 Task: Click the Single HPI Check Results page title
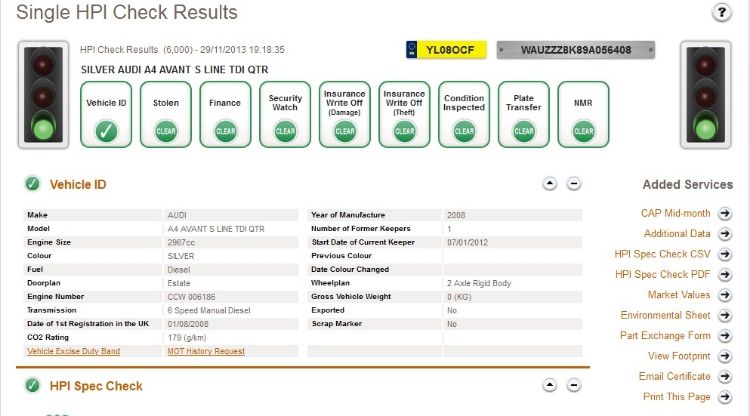click(x=127, y=12)
